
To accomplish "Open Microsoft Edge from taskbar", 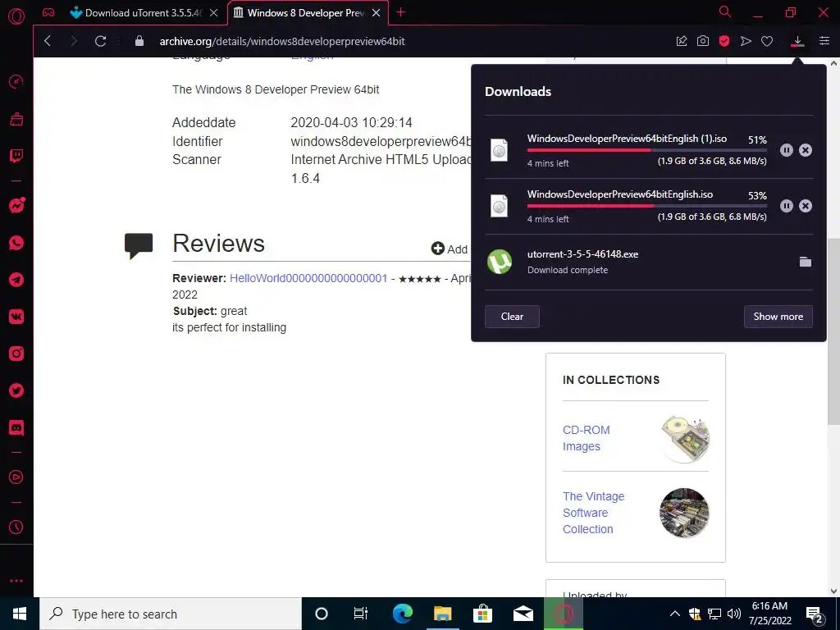I will [402, 614].
